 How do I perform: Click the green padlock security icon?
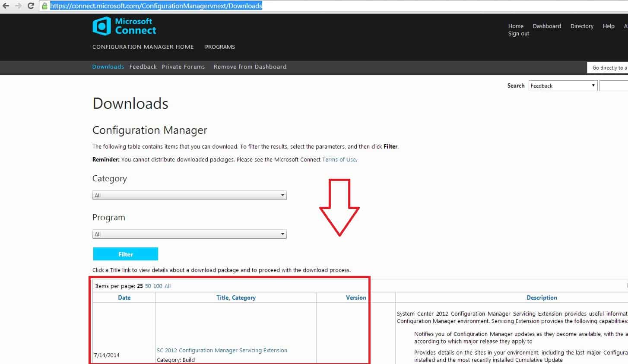[x=44, y=6]
